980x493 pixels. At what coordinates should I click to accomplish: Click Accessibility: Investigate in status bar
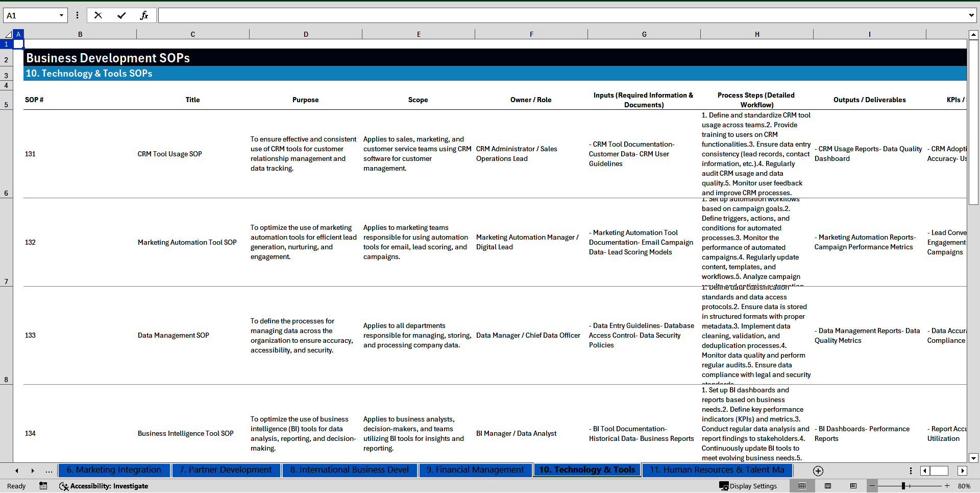(x=104, y=486)
